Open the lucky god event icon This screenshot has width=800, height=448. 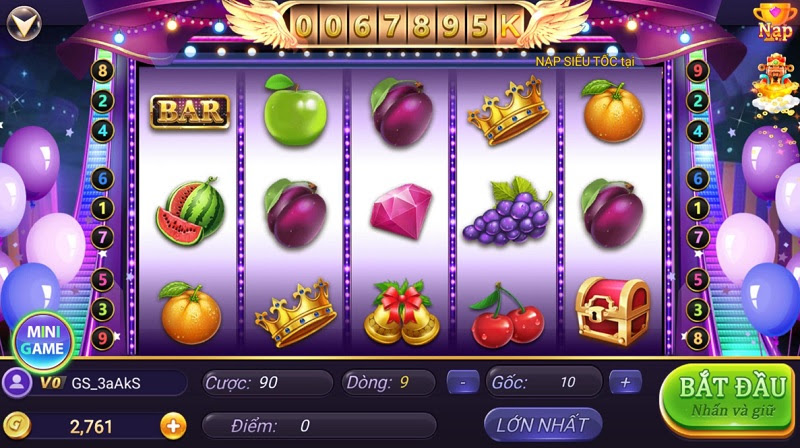pyautogui.click(x=774, y=84)
